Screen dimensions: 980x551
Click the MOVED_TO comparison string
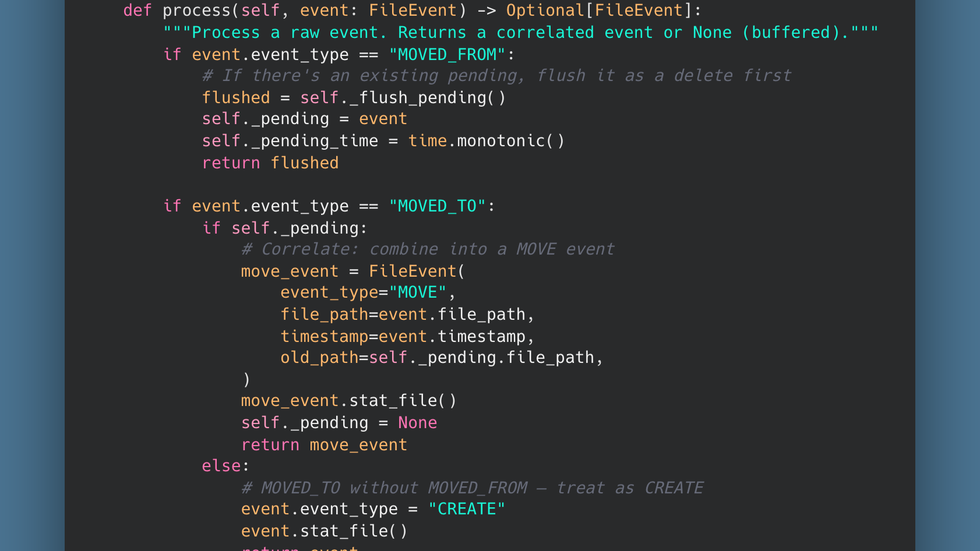click(438, 206)
